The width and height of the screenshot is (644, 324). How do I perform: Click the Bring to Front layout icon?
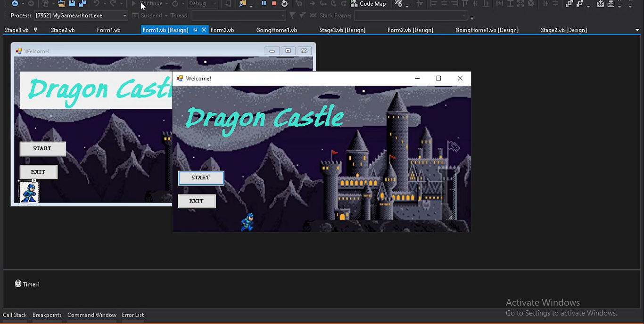click(570, 4)
